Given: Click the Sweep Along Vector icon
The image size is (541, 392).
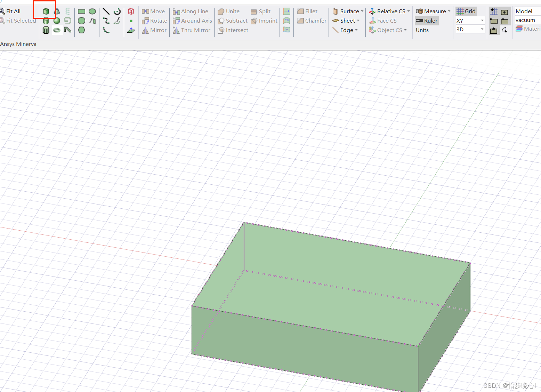Looking at the screenshot, I should (x=286, y=11).
